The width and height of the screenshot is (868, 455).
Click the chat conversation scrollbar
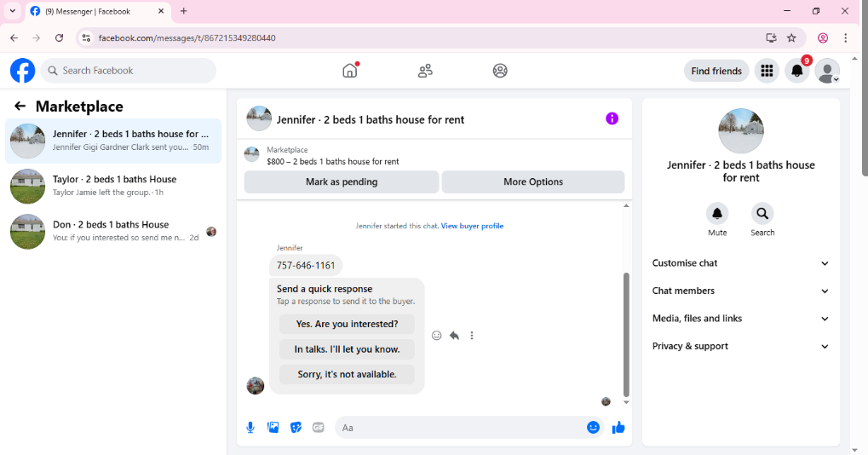pyautogui.click(x=626, y=335)
